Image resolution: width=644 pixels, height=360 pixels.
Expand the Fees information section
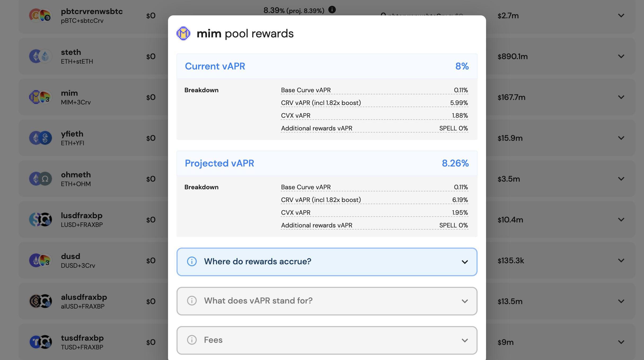click(327, 340)
